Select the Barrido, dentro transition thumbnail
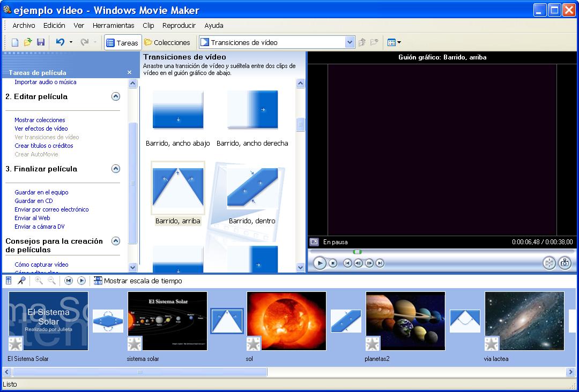Screen dimensions: 579x392 [252, 187]
